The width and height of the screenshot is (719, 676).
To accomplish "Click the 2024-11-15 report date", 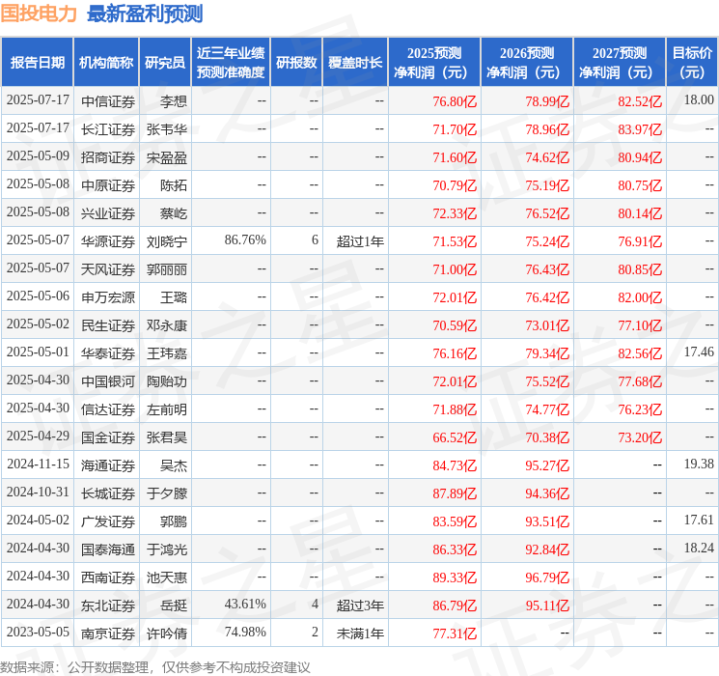I will point(38,464).
